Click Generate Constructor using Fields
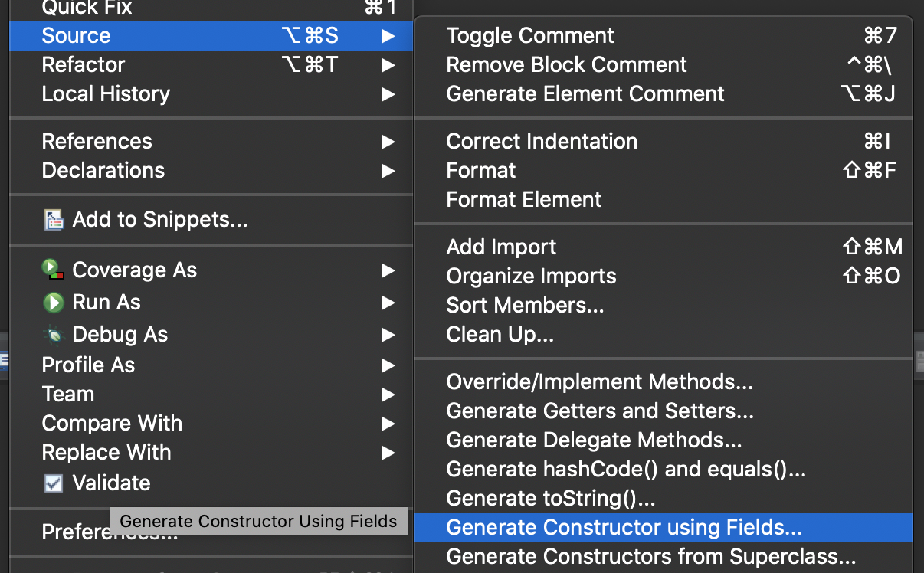The image size is (924, 573). (x=624, y=528)
